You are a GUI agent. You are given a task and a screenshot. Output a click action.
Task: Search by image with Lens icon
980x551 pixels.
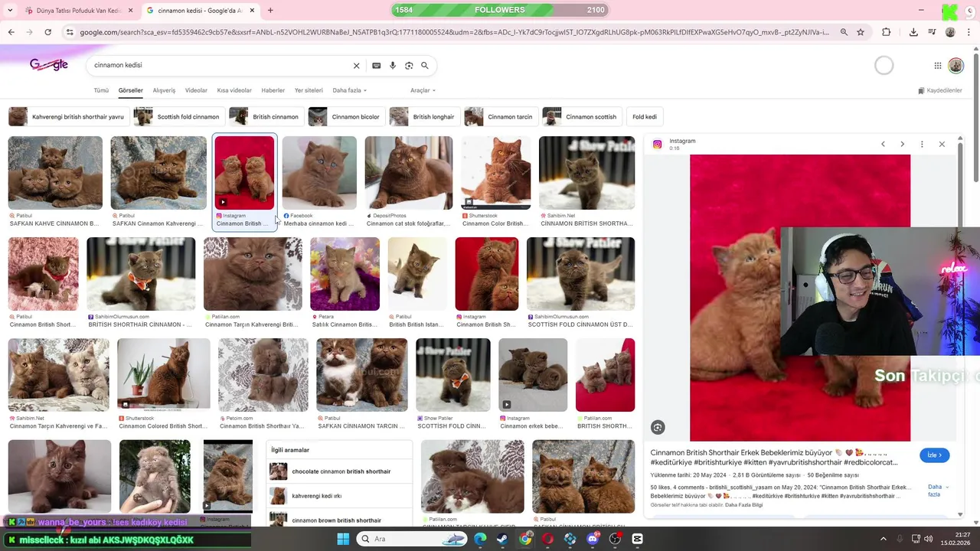(409, 66)
